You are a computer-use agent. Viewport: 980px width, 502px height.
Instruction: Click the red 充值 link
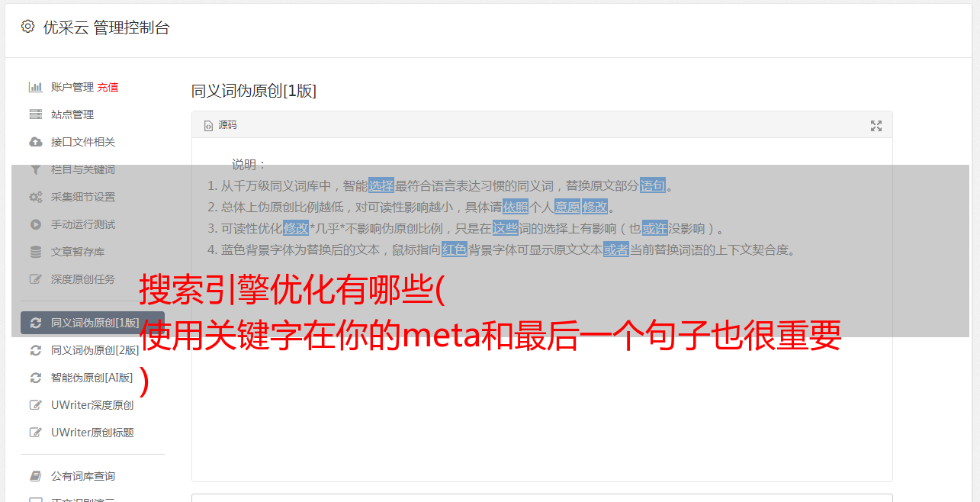point(108,87)
